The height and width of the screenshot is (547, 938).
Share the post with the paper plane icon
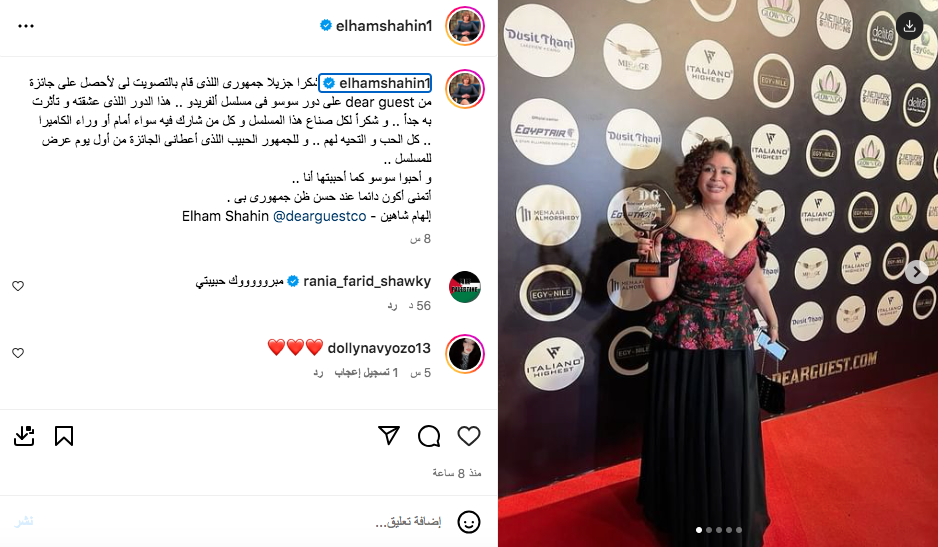pos(389,436)
